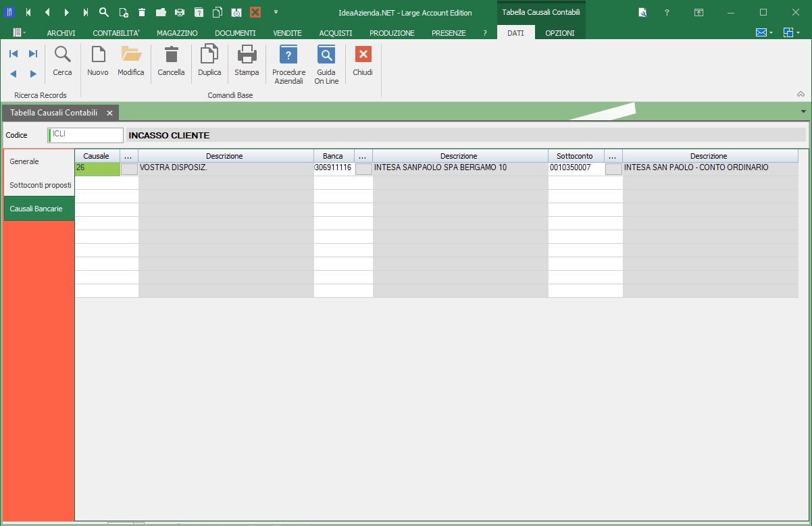Click Chiudi close button in ribbon
Image resolution: width=812 pixels, height=526 pixels.
point(363,61)
